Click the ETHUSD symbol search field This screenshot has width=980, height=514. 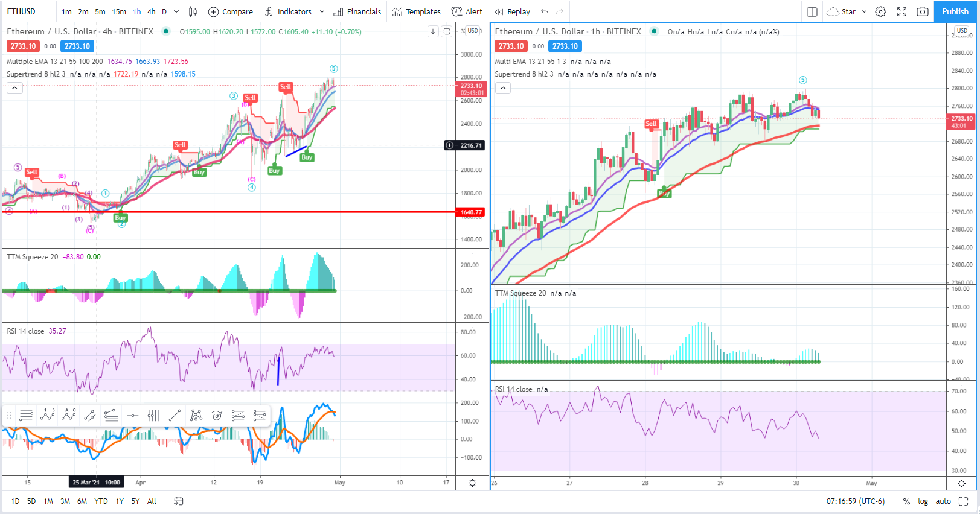(x=28, y=11)
